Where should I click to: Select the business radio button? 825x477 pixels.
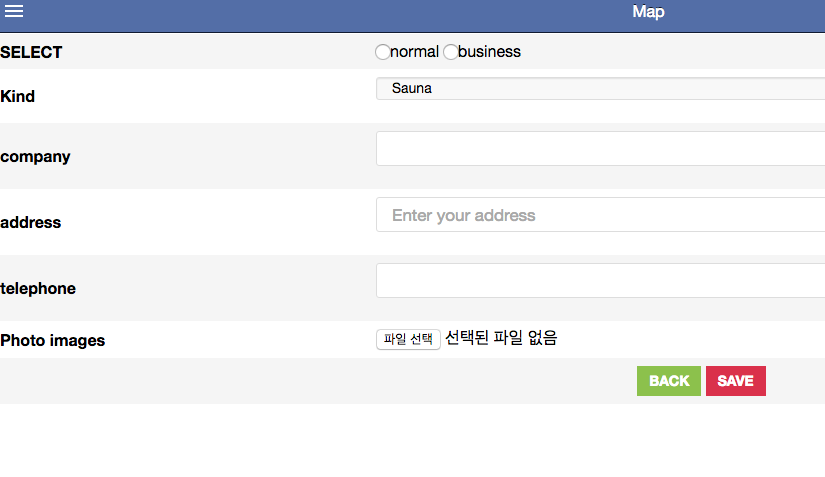pos(450,52)
